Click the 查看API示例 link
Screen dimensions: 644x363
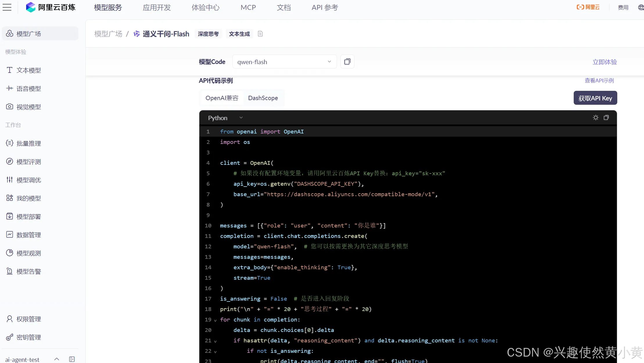599,80
